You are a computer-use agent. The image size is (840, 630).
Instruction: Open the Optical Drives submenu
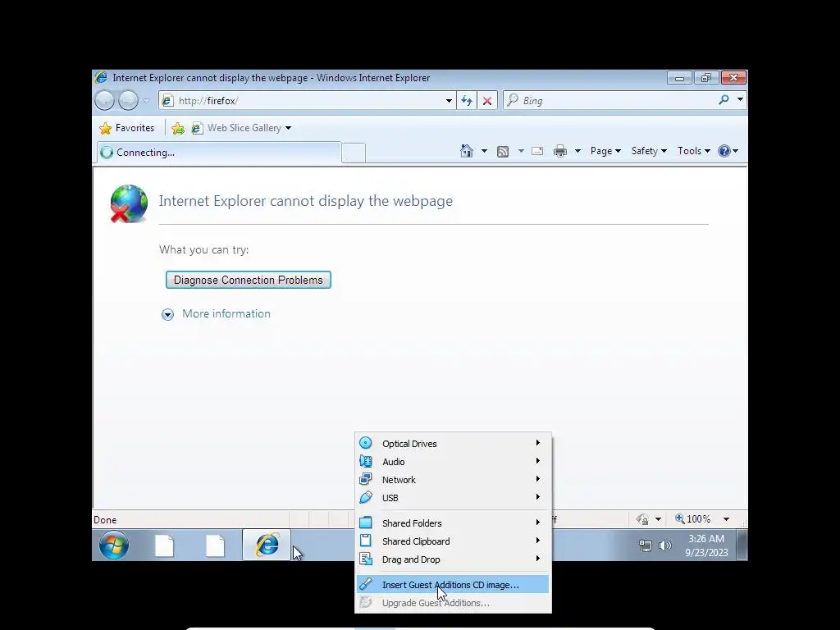coord(453,444)
